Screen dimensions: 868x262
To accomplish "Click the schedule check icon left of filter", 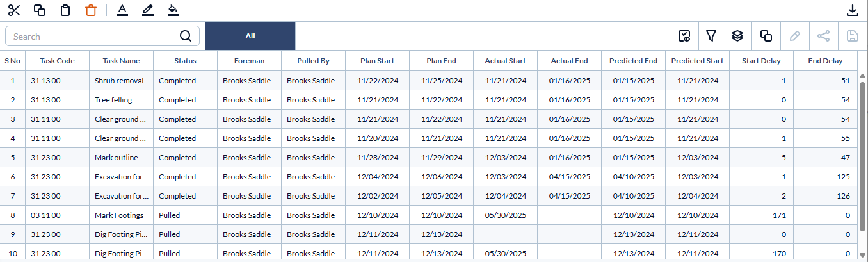I will point(684,36).
